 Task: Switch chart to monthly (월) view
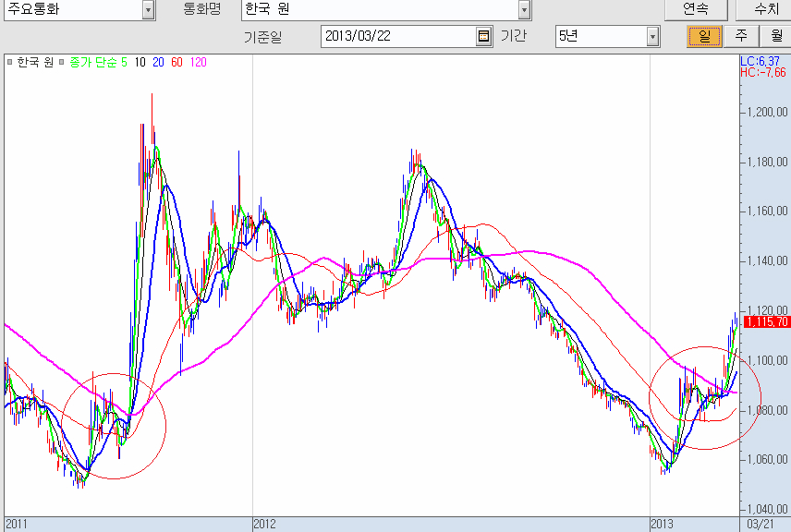click(774, 37)
